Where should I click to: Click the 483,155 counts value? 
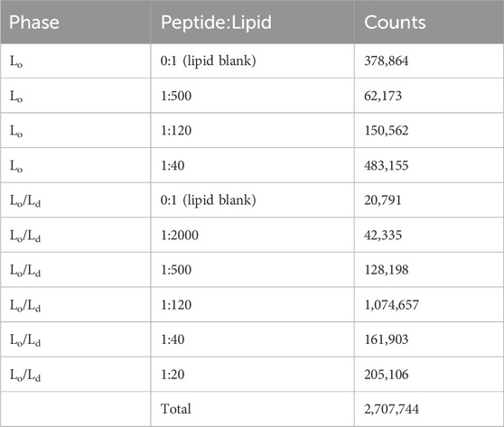coord(386,165)
